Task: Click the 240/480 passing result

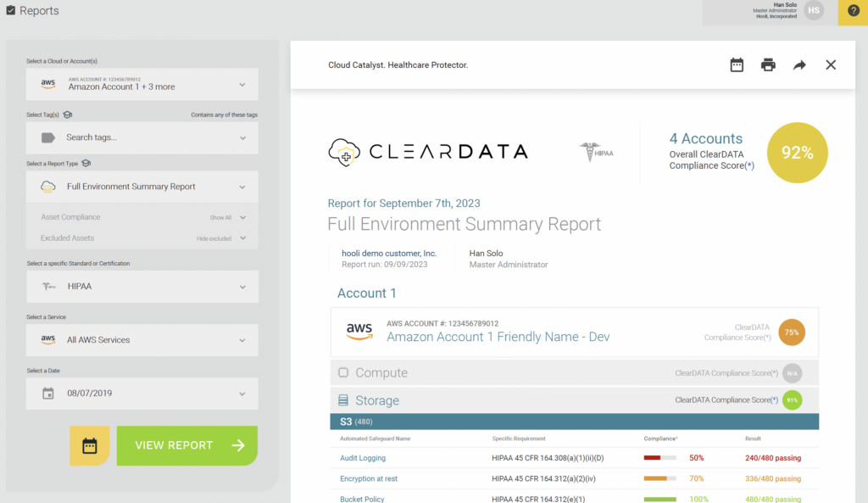Action: pyautogui.click(x=773, y=458)
